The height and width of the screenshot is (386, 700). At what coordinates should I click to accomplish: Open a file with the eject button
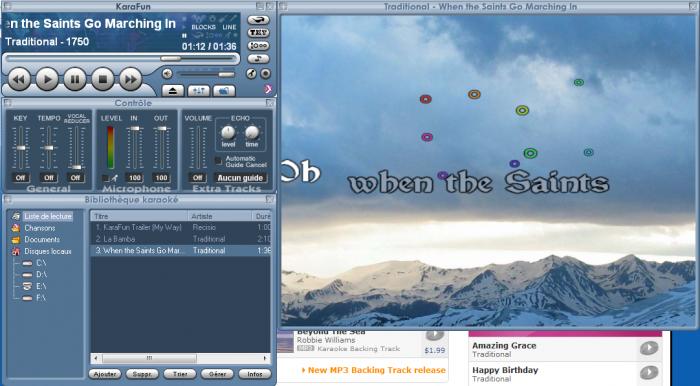pos(173,91)
